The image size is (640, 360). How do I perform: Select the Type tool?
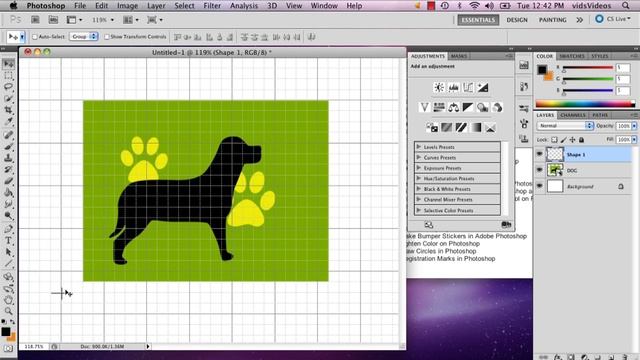click(9, 241)
